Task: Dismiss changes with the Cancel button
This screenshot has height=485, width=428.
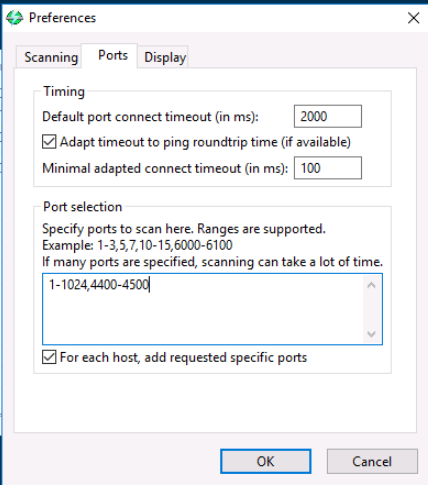Action: click(x=372, y=461)
